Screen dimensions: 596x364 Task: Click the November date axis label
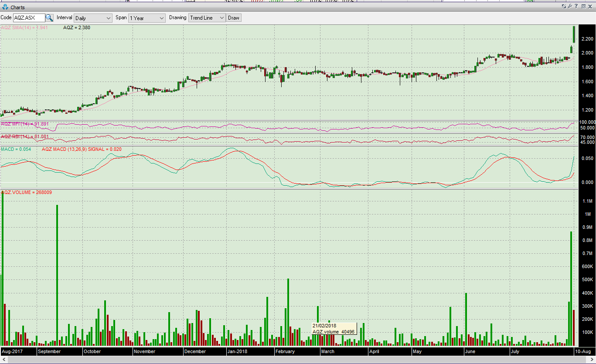click(144, 351)
